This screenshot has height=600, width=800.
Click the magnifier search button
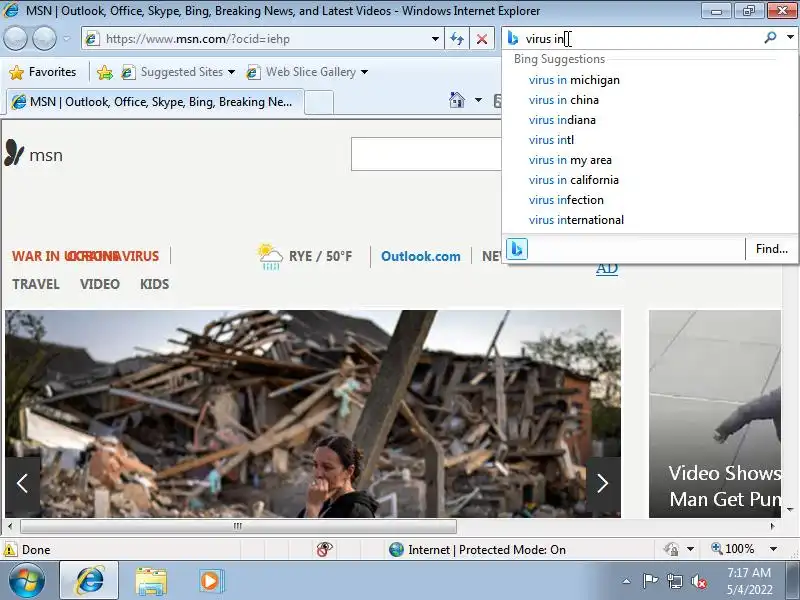coord(770,37)
